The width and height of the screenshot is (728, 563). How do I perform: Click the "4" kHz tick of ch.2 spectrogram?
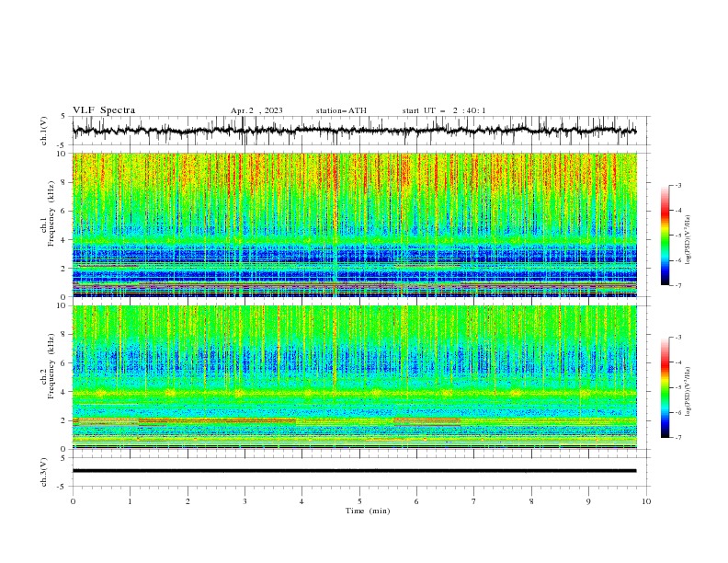pos(64,392)
